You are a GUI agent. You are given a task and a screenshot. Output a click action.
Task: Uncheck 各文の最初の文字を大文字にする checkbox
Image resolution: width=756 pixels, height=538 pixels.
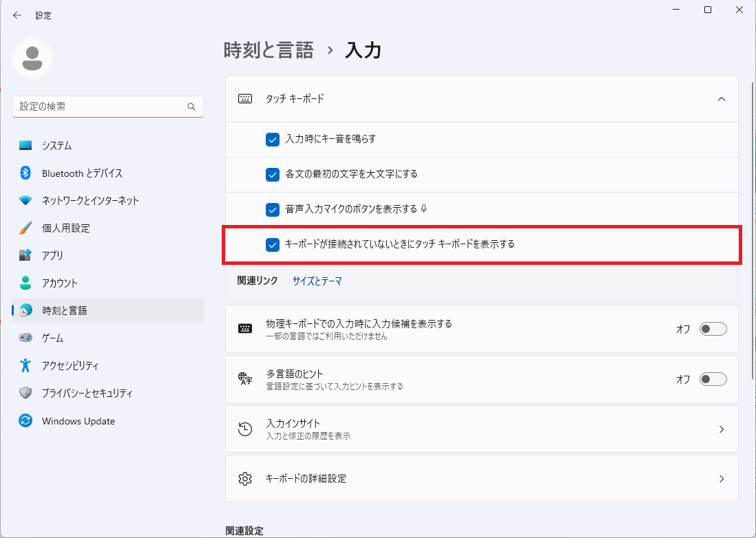[273, 174]
